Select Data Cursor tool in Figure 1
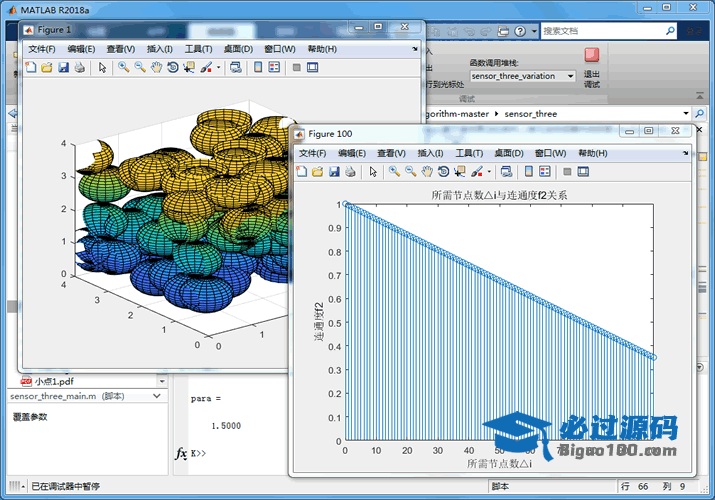 [189, 67]
